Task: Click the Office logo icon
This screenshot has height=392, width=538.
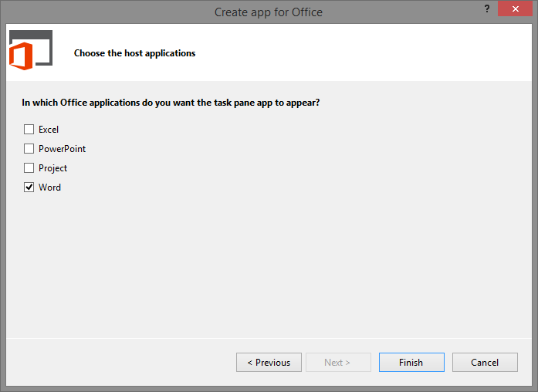Action: point(31,50)
